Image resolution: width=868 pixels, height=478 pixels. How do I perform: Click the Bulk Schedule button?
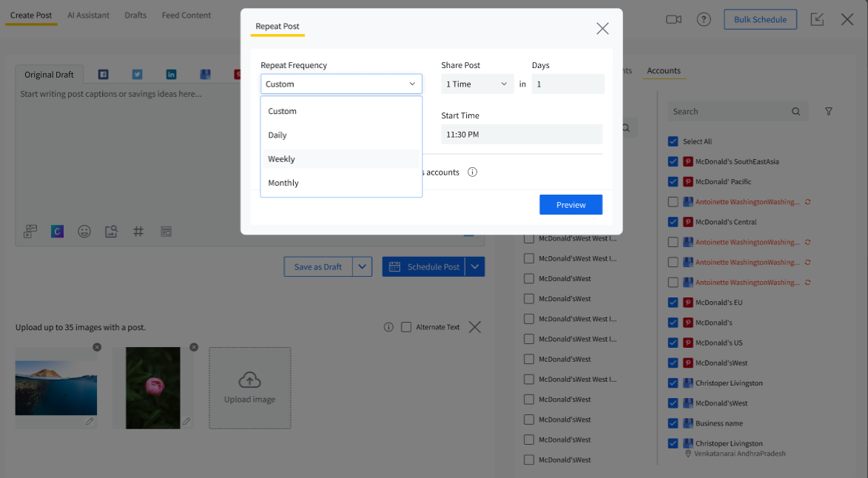tap(760, 19)
